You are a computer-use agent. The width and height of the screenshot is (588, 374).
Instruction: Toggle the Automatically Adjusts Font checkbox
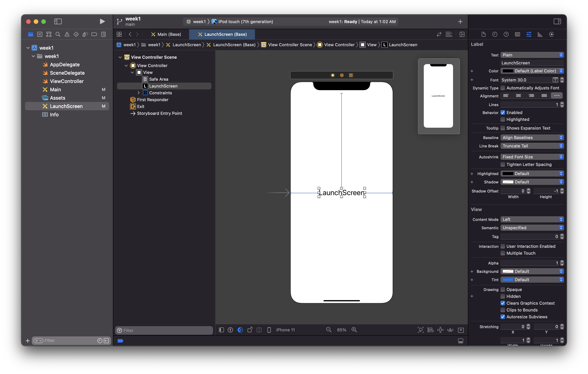click(x=503, y=88)
